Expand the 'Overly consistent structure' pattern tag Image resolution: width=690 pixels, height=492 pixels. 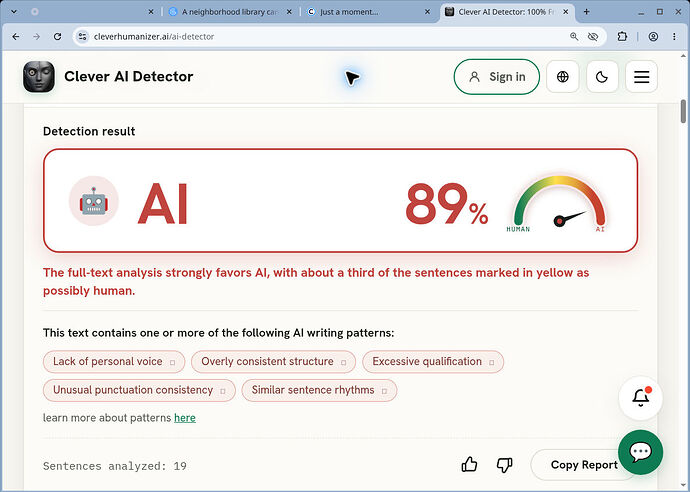(x=273, y=362)
